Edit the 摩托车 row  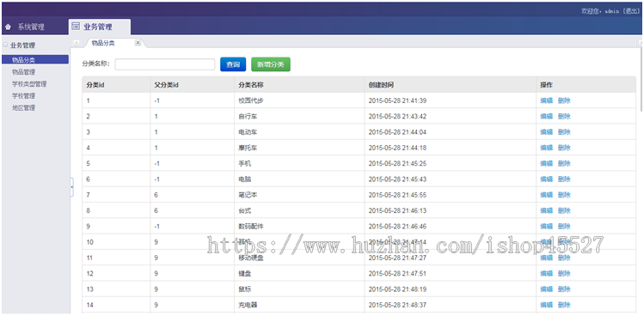pos(546,148)
